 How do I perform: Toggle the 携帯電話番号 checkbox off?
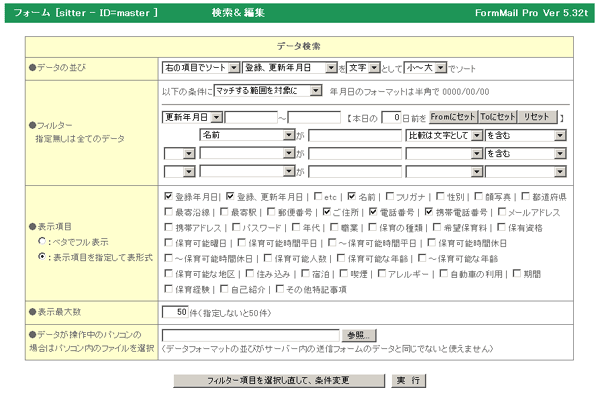(429, 212)
